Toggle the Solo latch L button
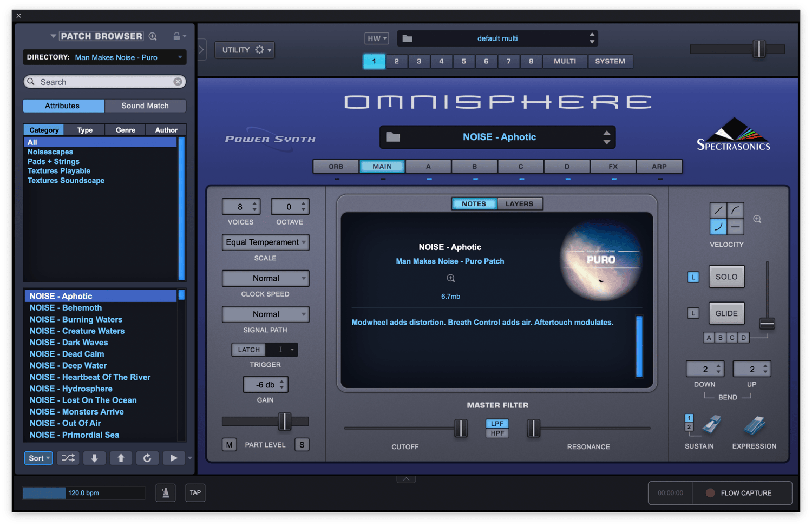Viewport: 812px width, 526px height. tap(693, 277)
